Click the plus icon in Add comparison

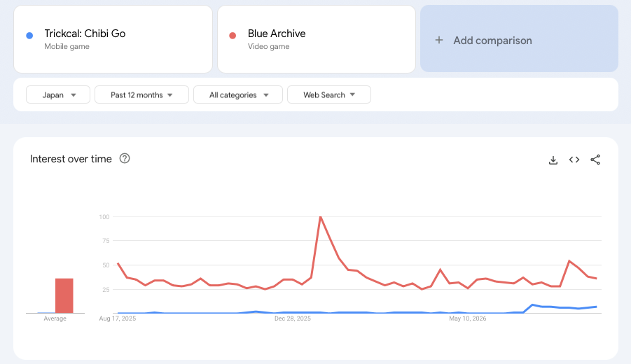coord(439,40)
